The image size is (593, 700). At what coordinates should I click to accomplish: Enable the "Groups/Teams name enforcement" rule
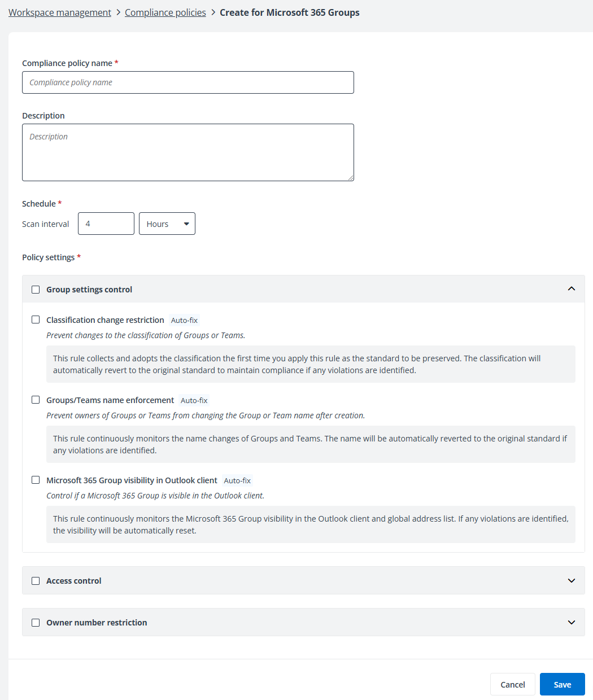36,400
